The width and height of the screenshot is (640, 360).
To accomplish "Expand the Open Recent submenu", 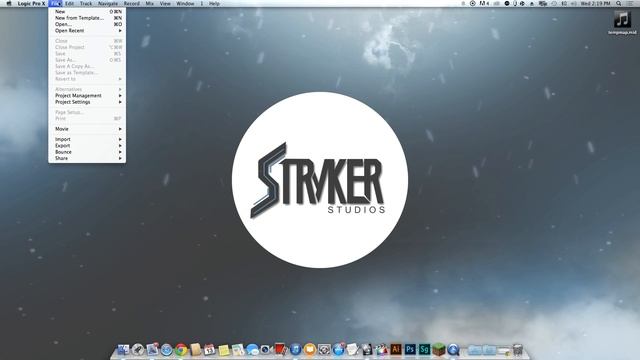I will [87, 31].
